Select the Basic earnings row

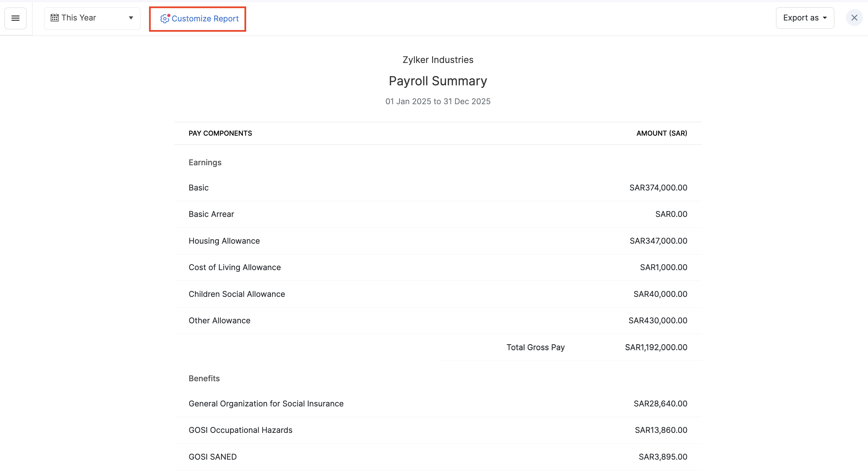tap(198, 188)
